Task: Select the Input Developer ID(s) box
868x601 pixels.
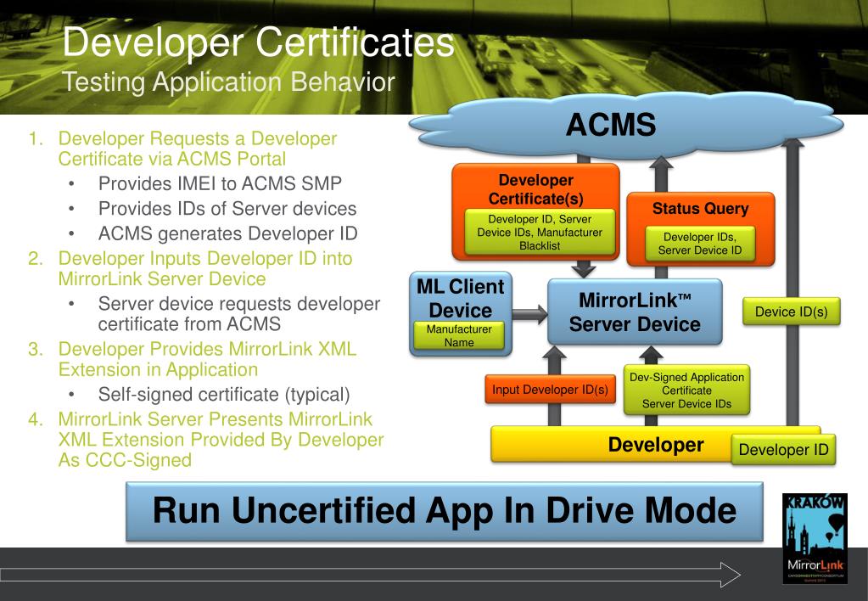Action: click(x=550, y=390)
